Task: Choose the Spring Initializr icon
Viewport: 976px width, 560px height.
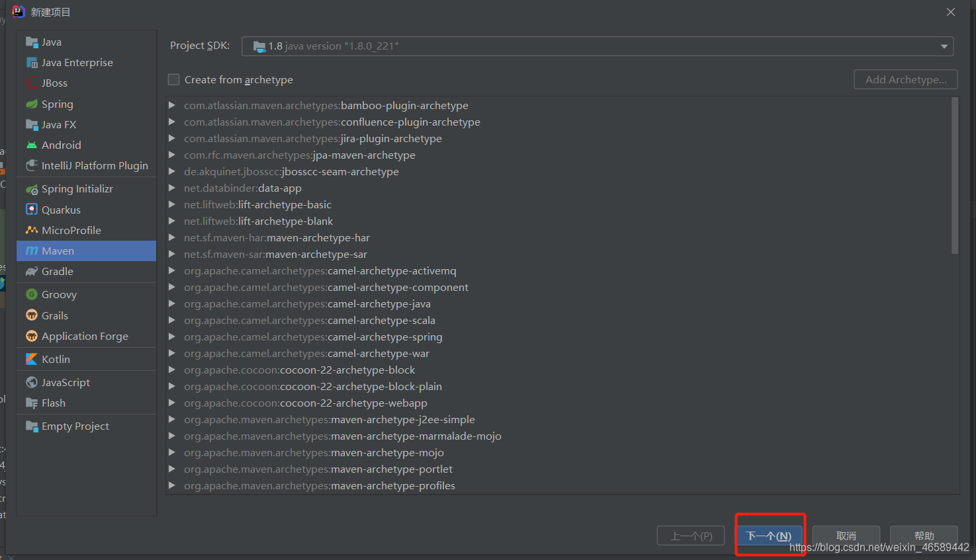Action: (32, 189)
